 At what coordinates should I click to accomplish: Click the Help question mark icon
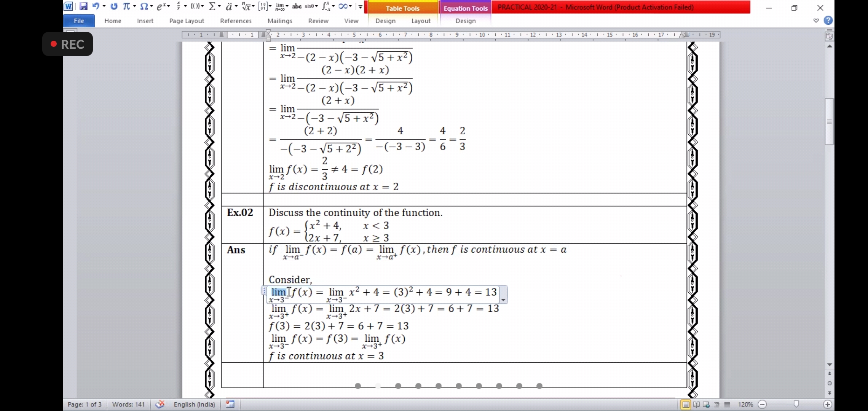828,21
